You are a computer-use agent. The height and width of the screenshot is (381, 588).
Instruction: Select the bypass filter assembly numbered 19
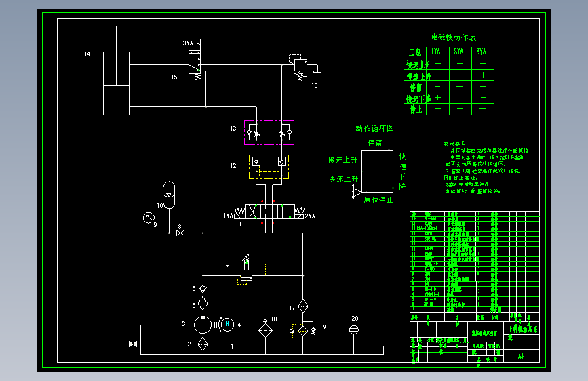[303, 331]
